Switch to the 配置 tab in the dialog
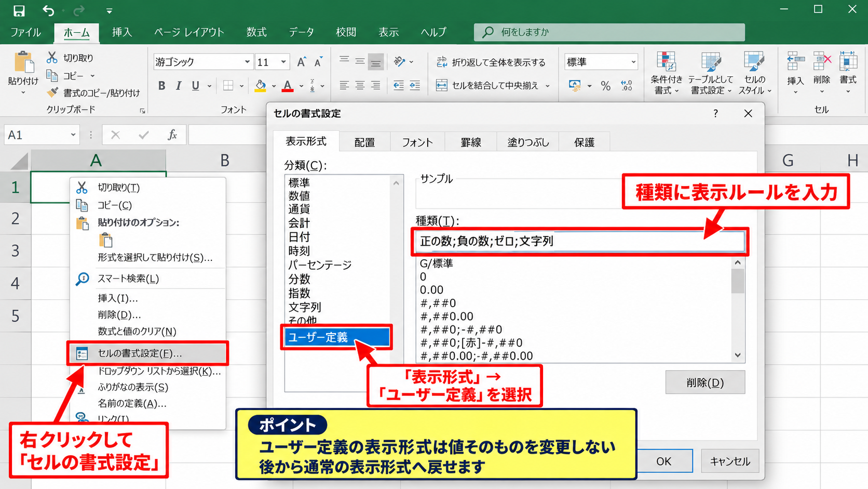 point(364,142)
